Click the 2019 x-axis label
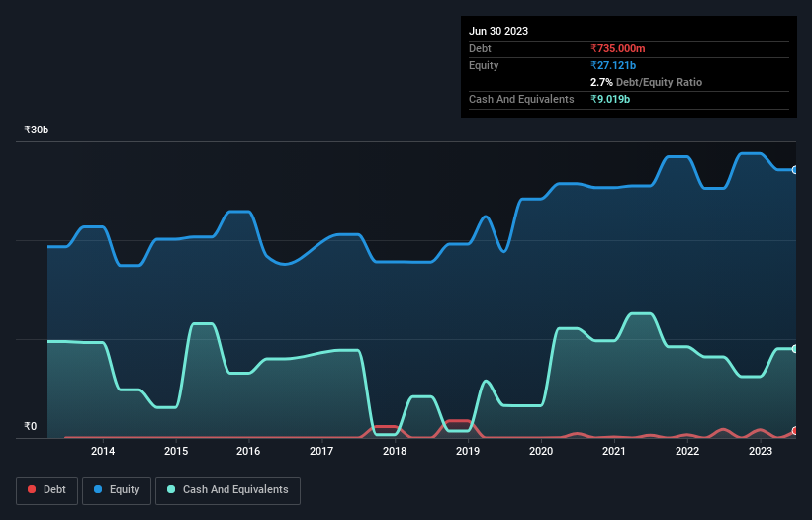Viewport: 812px width, 520px height. coord(468,451)
